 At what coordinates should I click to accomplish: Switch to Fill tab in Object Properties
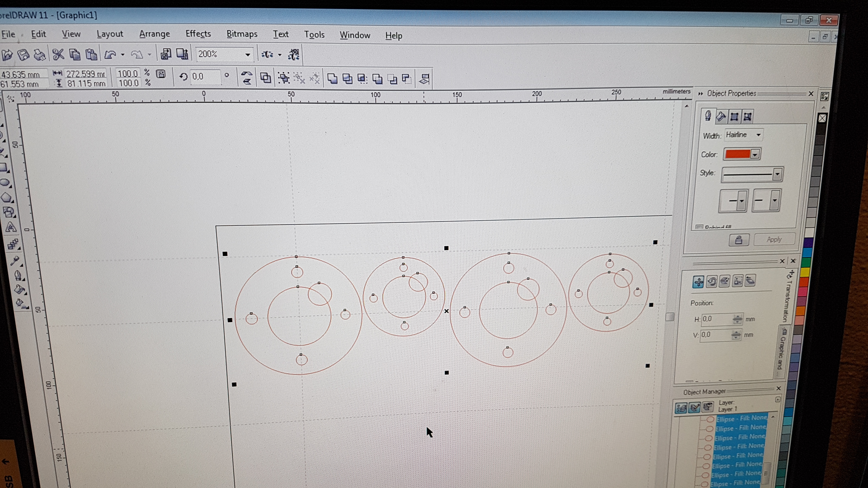721,117
